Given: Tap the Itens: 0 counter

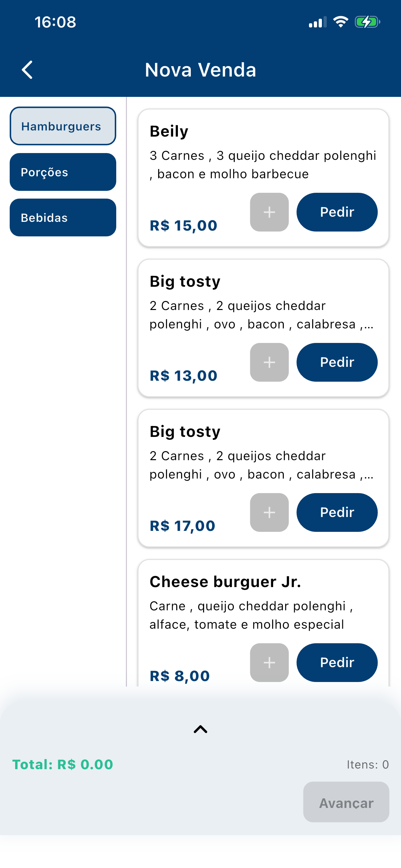Looking at the screenshot, I should point(368,765).
